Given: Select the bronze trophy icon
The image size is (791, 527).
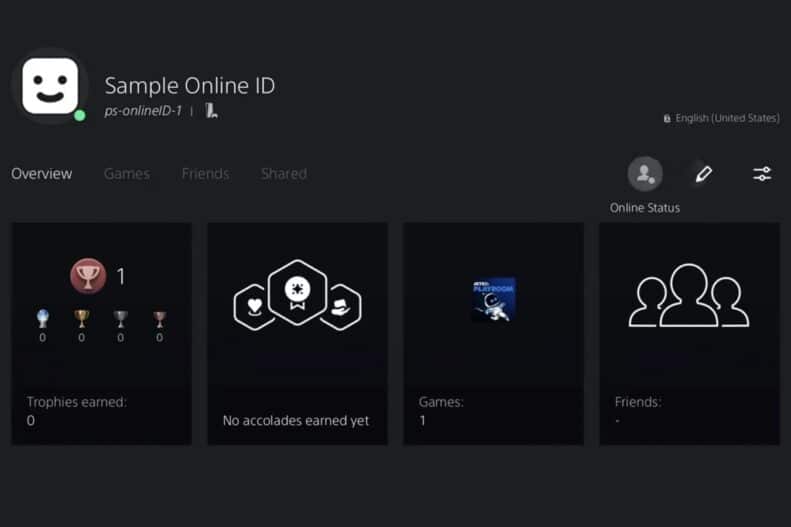Looking at the screenshot, I should (x=159, y=319).
